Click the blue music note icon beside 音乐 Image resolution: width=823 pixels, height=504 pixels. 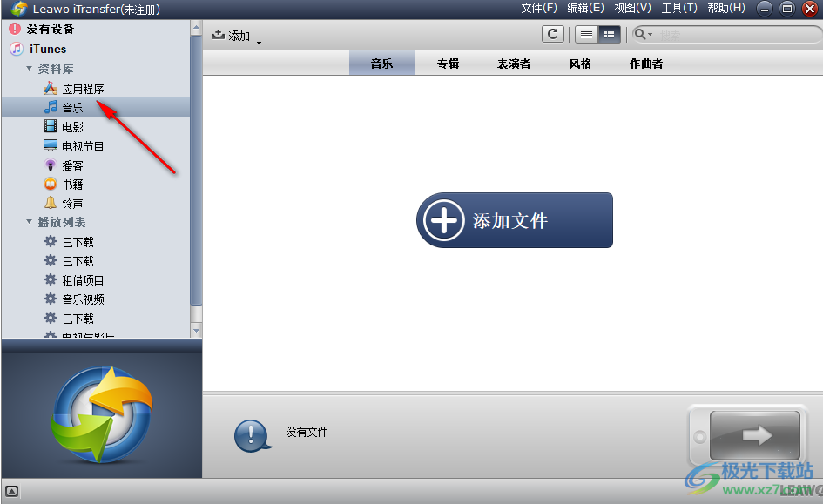51,107
